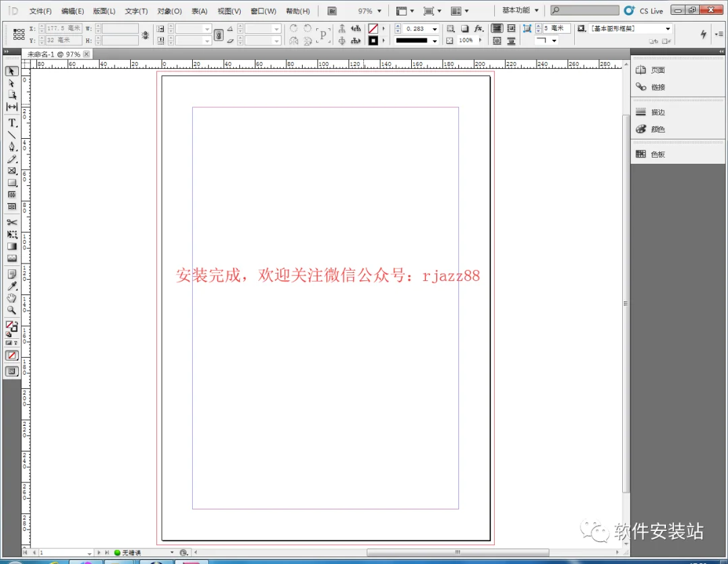Screen dimensions: 728x564
Task: Select the Line tool
Action: (x=11, y=135)
